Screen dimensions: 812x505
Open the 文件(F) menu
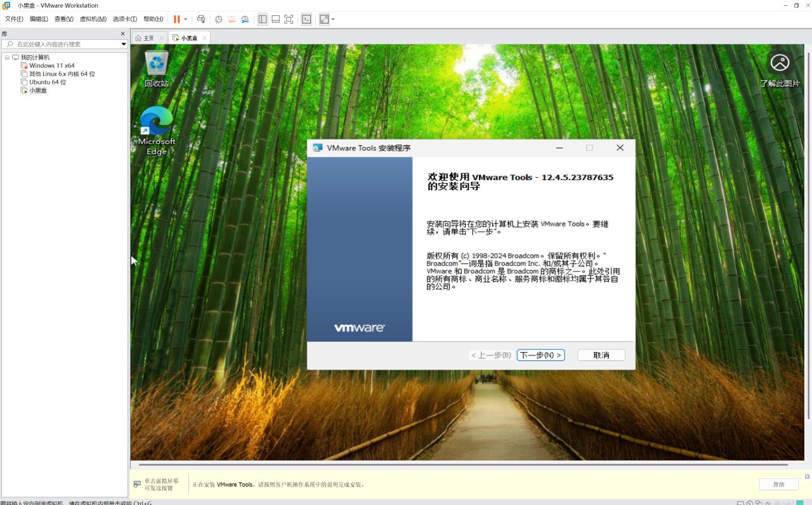point(14,19)
